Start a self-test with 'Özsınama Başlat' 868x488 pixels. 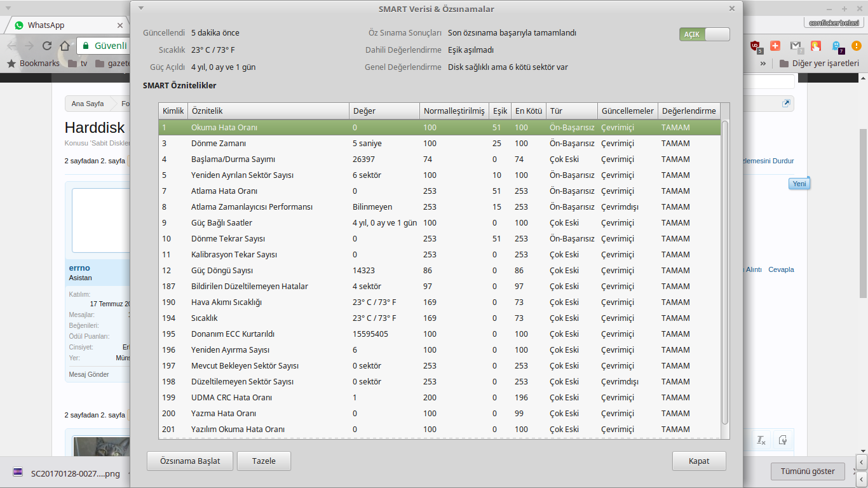pyautogui.click(x=190, y=461)
